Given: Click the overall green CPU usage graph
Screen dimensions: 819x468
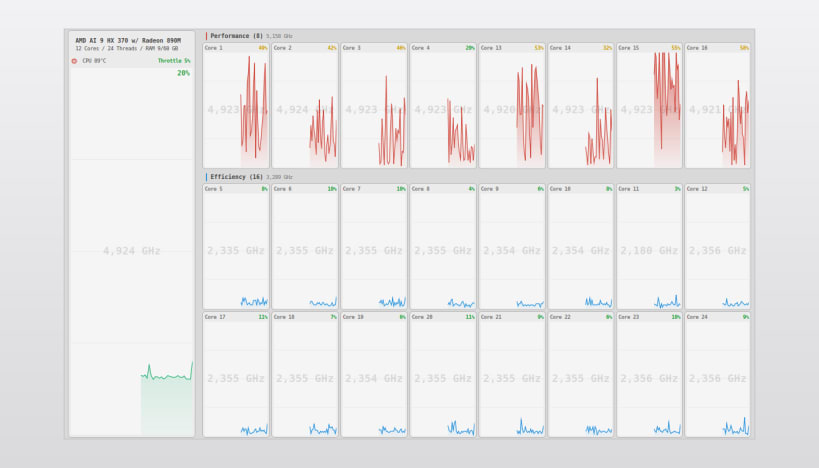Looking at the screenshot, I should pyautogui.click(x=132, y=251).
